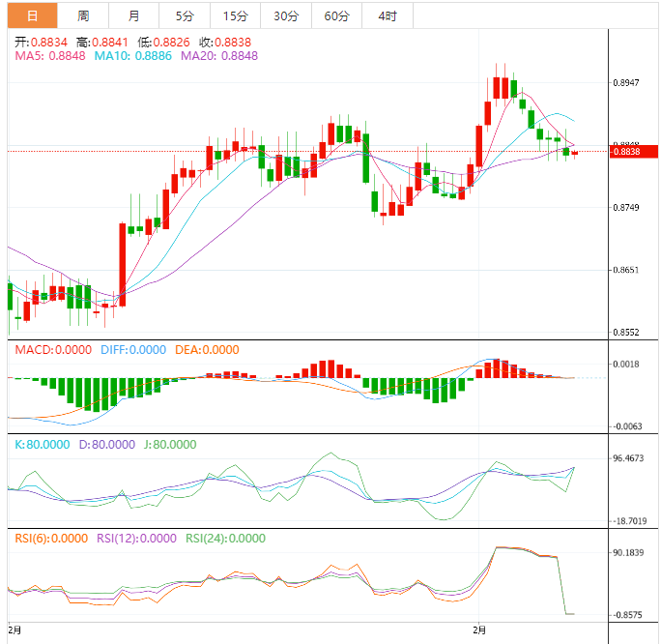Viewport: 661px width, 644px height.
Task: Select the 日 daily chart tab
Action: click(32, 15)
